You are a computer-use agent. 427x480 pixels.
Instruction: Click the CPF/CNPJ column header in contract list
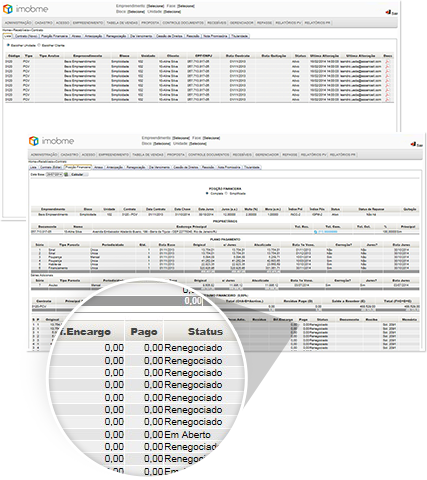coord(203,56)
